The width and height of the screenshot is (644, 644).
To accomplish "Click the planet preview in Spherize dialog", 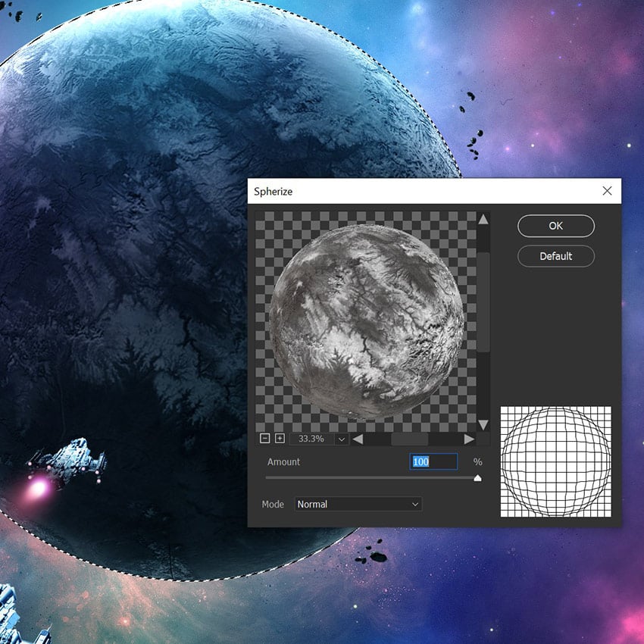I will point(367,321).
